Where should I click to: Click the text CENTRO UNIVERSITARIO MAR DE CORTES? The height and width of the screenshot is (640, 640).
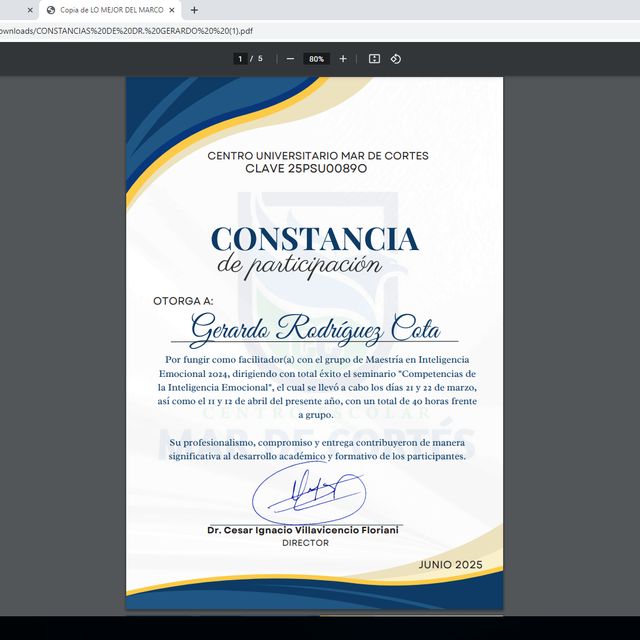318,156
